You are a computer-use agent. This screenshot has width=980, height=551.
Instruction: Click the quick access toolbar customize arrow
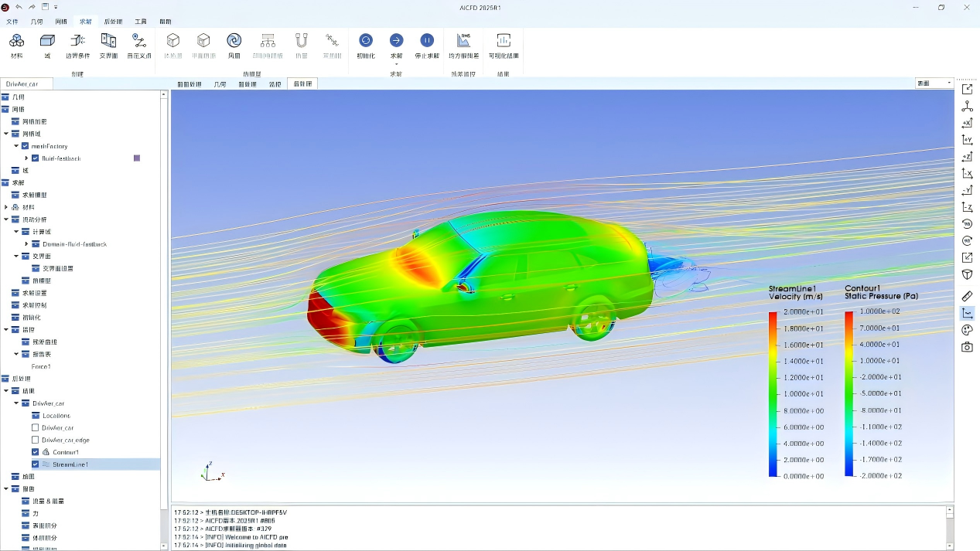tap(56, 7)
